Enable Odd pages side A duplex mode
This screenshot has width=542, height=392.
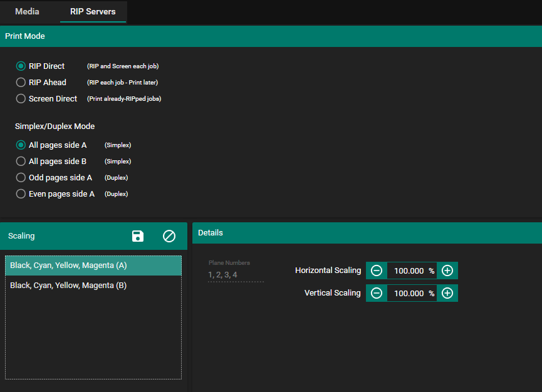pos(21,178)
